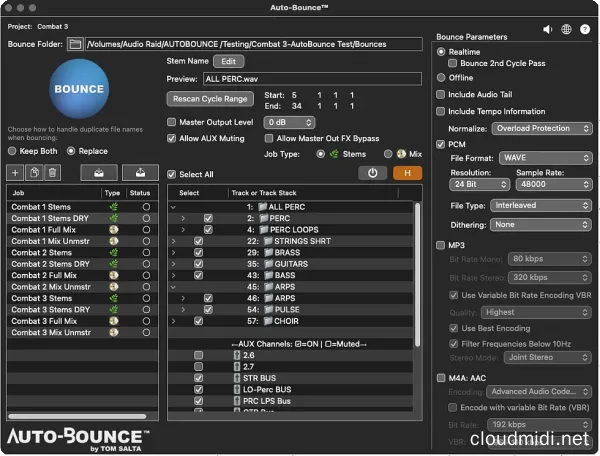Open the globe website icon
Image resolution: width=600 pixels, height=456 pixels.
[566, 29]
